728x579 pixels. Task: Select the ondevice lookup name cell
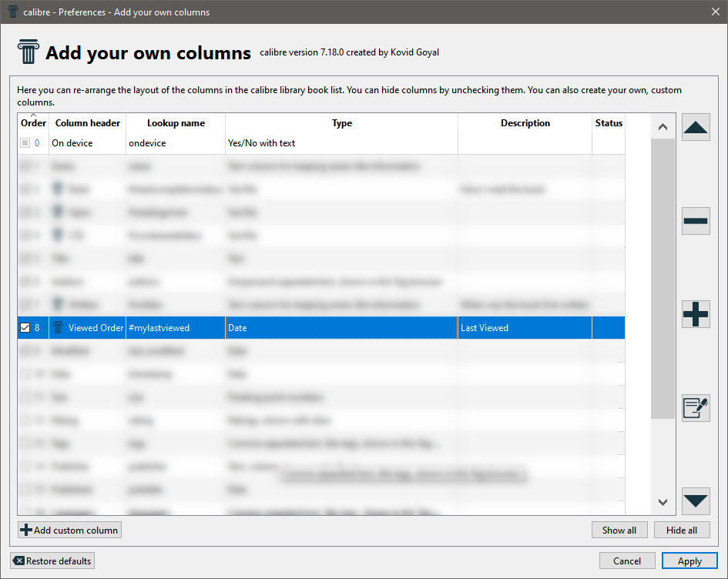[176, 143]
